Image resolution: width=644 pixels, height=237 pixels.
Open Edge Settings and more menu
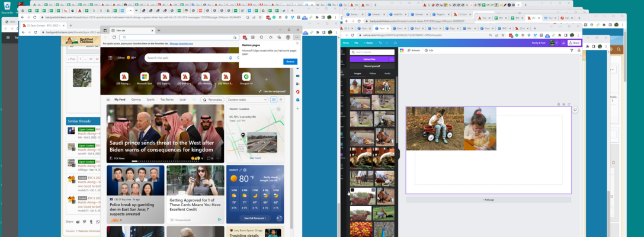click(297, 37)
